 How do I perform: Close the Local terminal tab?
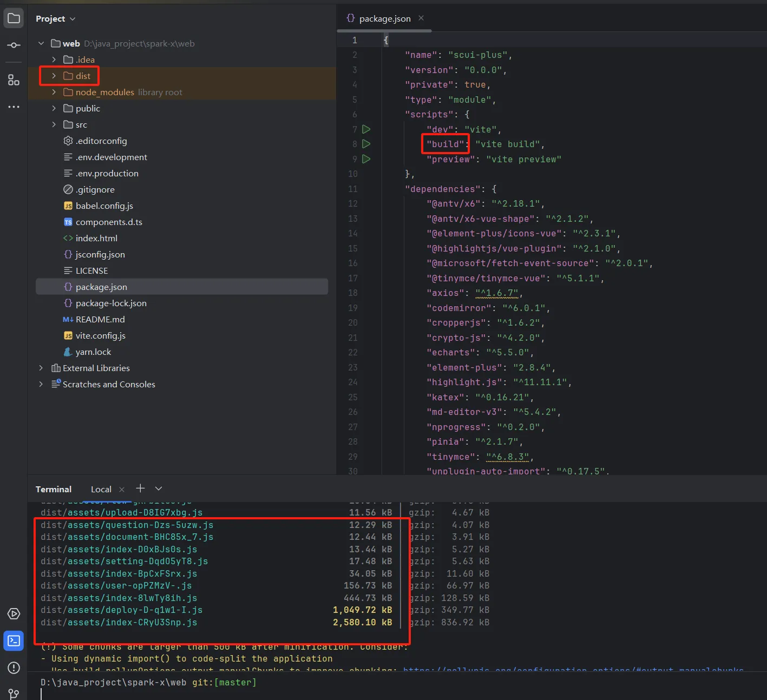122,490
